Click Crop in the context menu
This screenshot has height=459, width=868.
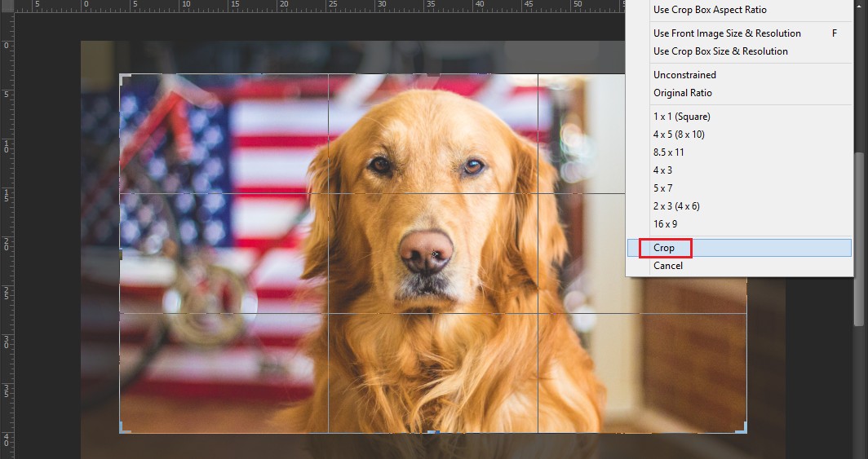pyautogui.click(x=664, y=248)
